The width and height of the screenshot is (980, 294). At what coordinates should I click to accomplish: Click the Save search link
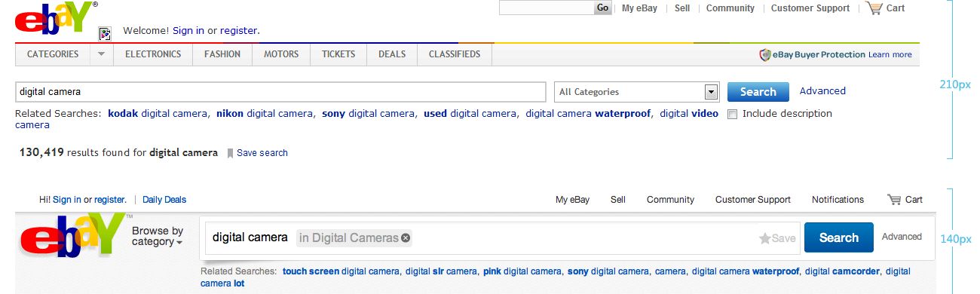click(x=262, y=153)
